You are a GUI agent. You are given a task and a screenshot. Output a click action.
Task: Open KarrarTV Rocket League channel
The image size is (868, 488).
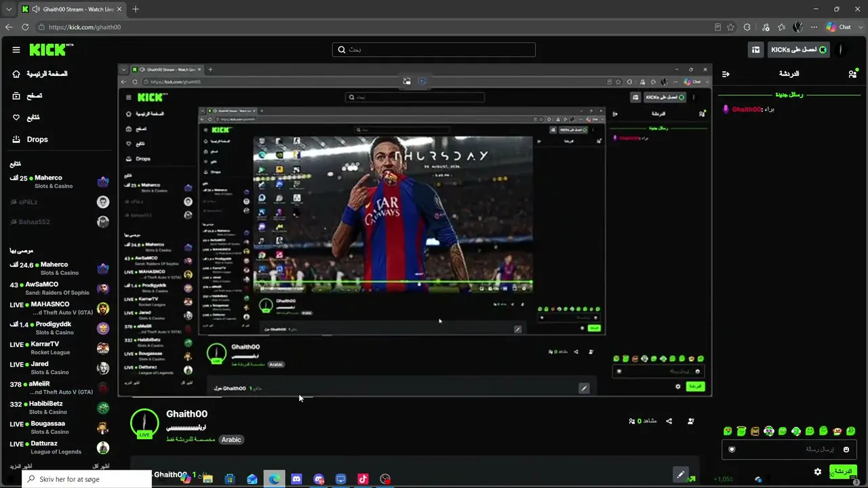(60, 348)
